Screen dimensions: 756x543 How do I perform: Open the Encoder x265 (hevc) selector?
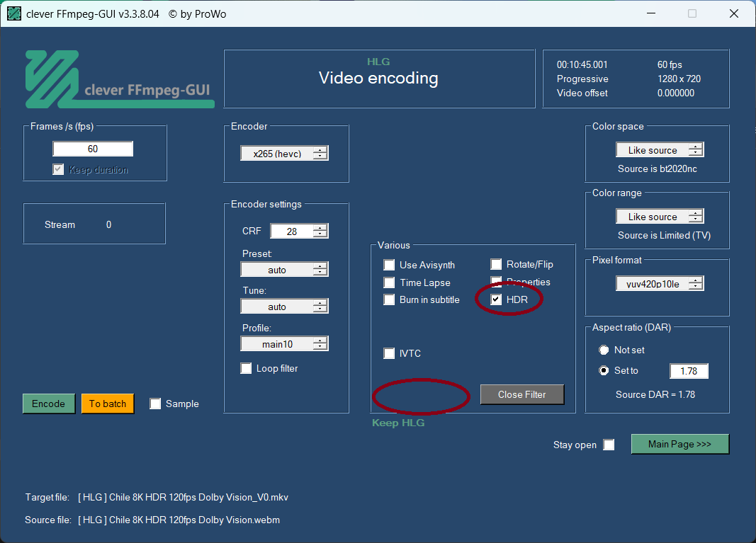284,153
